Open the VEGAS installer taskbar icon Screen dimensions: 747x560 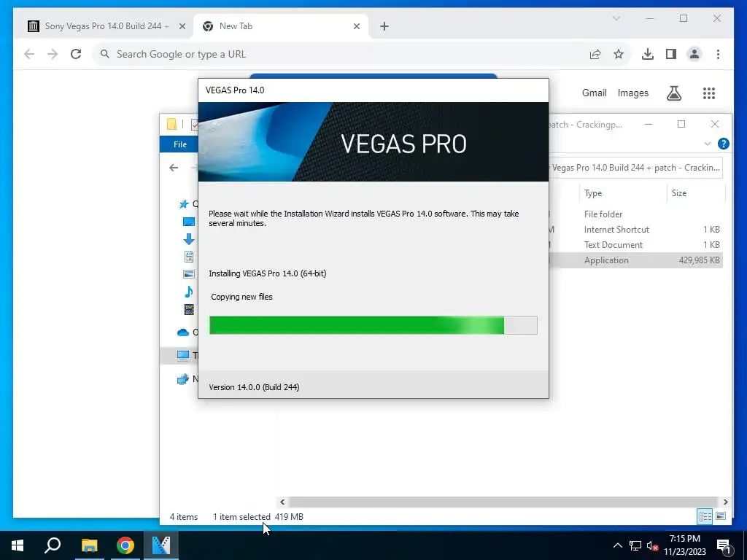[161, 545]
